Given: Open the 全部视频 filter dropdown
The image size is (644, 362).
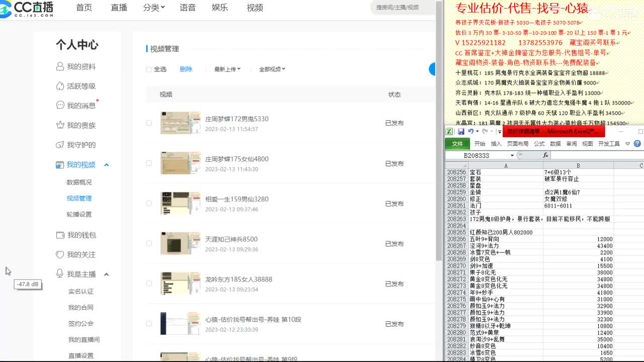Looking at the screenshot, I should pos(272,69).
